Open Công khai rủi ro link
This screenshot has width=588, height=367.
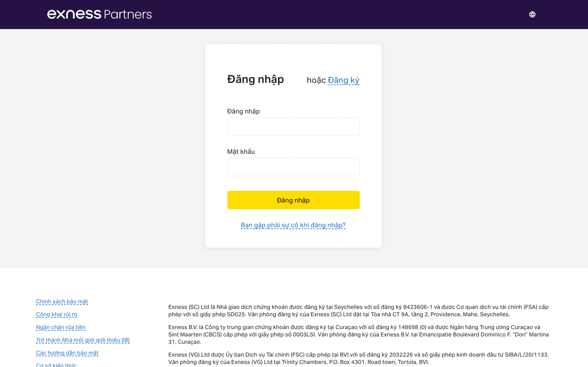tap(57, 314)
